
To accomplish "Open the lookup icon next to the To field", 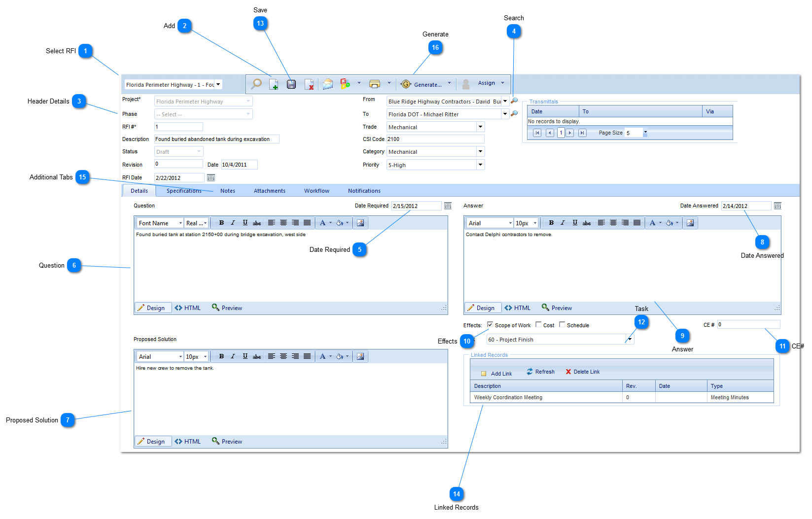I will [x=514, y=113].
